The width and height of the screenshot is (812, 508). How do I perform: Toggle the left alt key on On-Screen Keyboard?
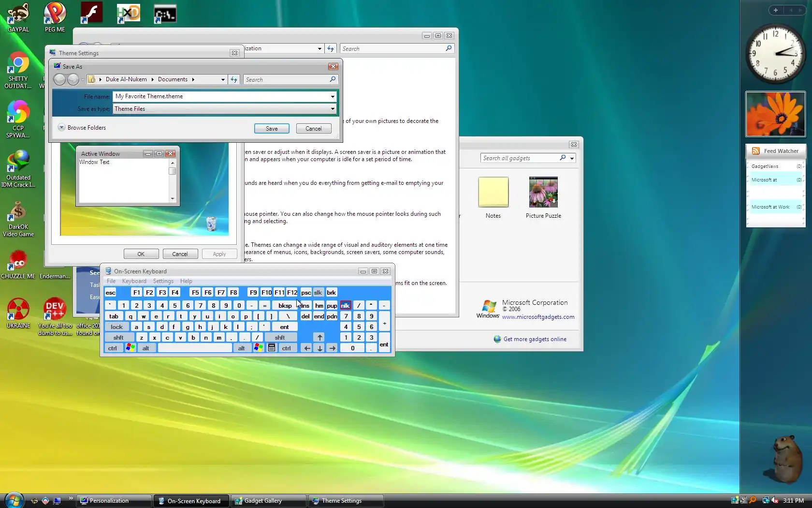(145, 348)
